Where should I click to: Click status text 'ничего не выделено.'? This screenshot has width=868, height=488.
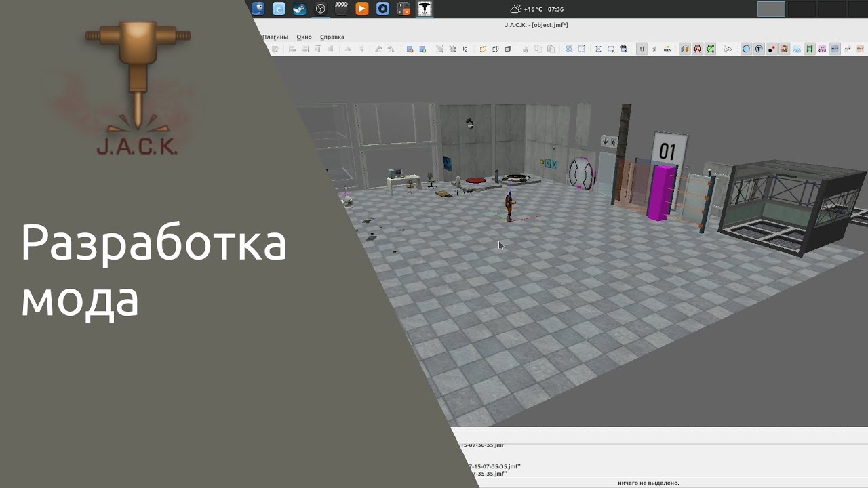coord(648,483)
